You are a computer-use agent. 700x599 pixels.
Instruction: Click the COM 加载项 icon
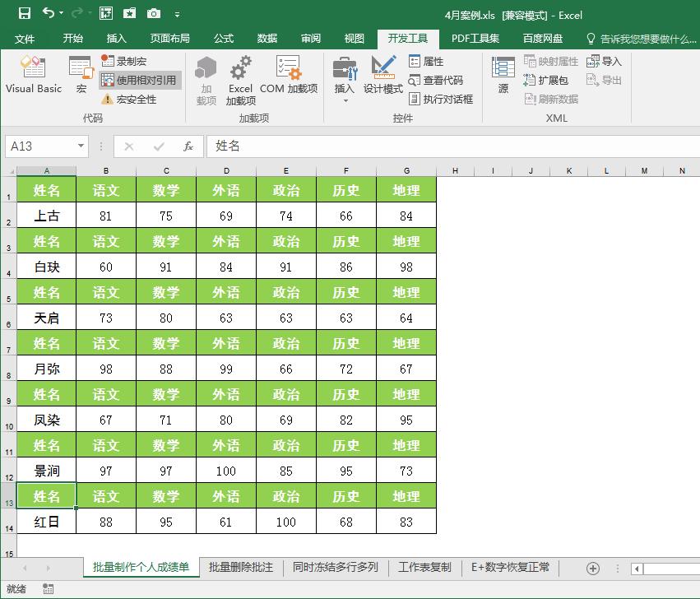coord(288,78)
